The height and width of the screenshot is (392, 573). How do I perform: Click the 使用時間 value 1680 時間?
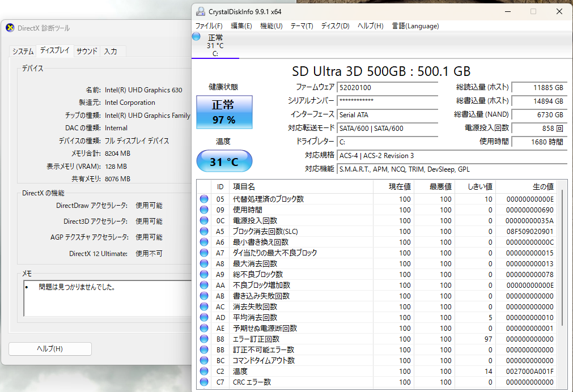pyautogui.click(x=540, y=142)
